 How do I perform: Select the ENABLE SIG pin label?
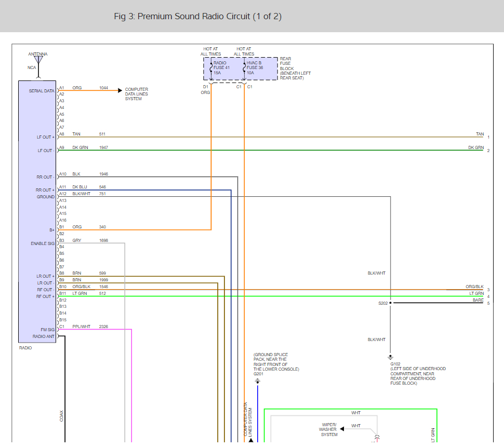click(43, 243)
